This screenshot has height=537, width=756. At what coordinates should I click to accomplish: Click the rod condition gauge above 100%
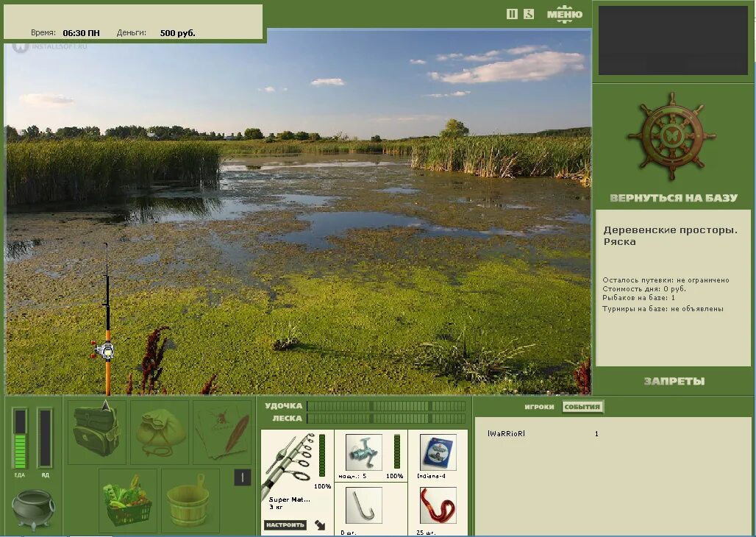(322, 455)
